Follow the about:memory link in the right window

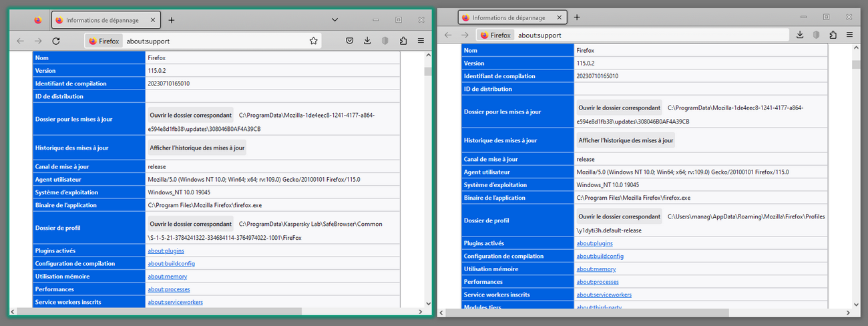596,269
